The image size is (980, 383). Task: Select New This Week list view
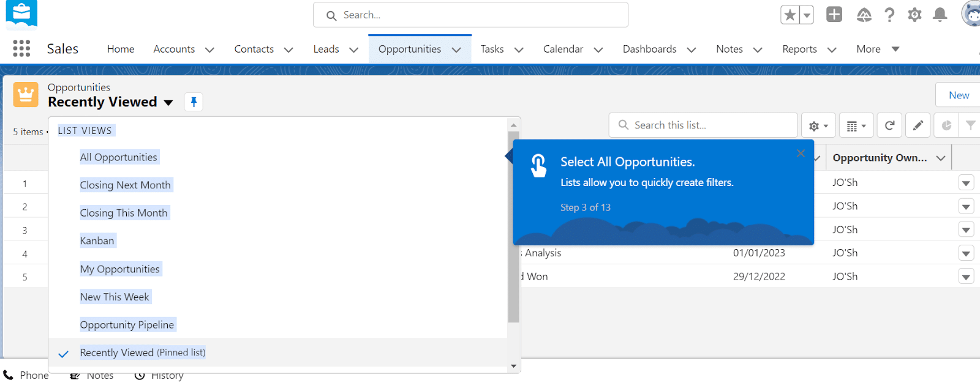(x=115, y=297)
